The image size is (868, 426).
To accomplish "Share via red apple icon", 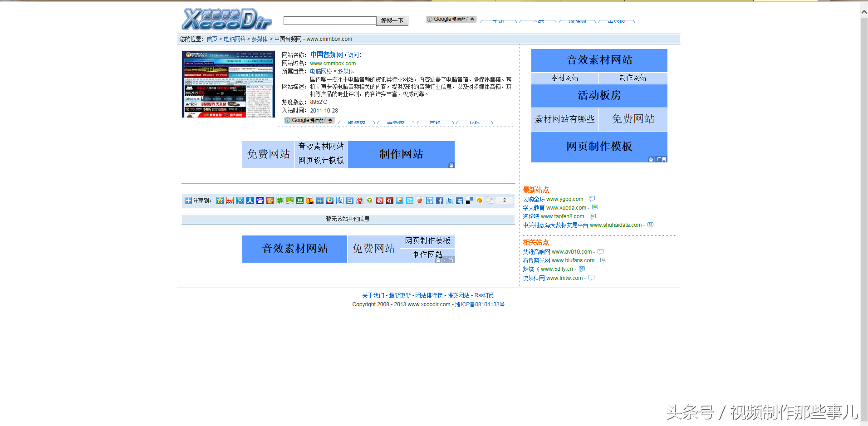I will pyautogui.click(x=420, y=201).
